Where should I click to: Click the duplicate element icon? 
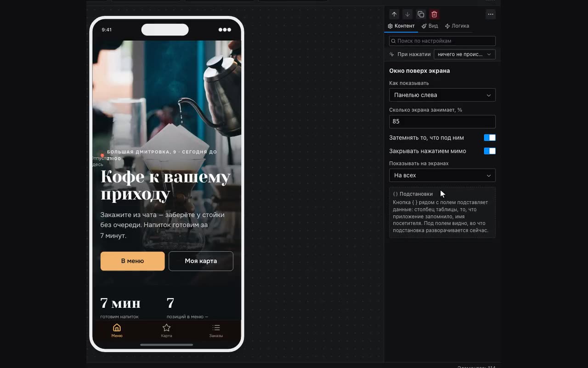(x=421, y=14)
